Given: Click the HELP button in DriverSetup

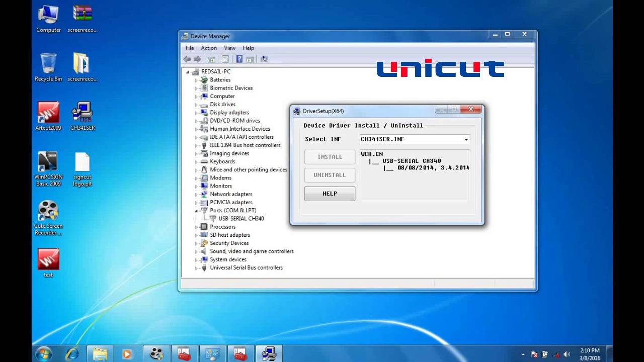Looking at the screenshot, I should tap(330, 194).
